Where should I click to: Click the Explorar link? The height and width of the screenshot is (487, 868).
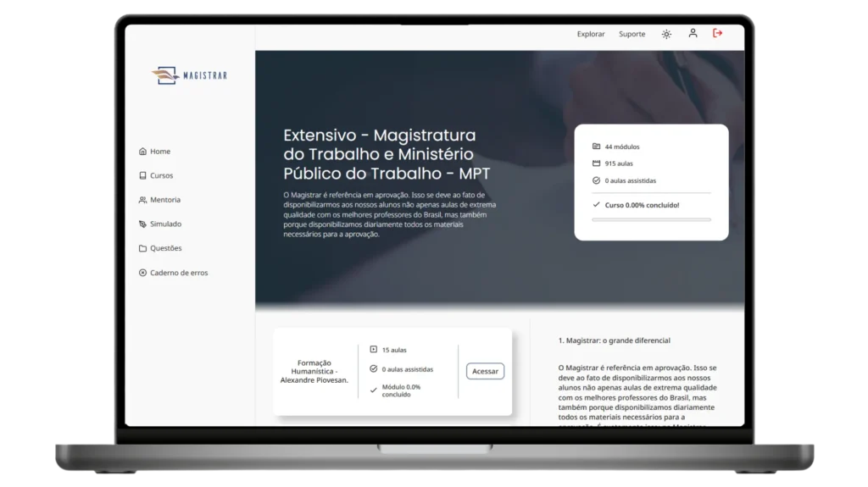coord(591,34)
